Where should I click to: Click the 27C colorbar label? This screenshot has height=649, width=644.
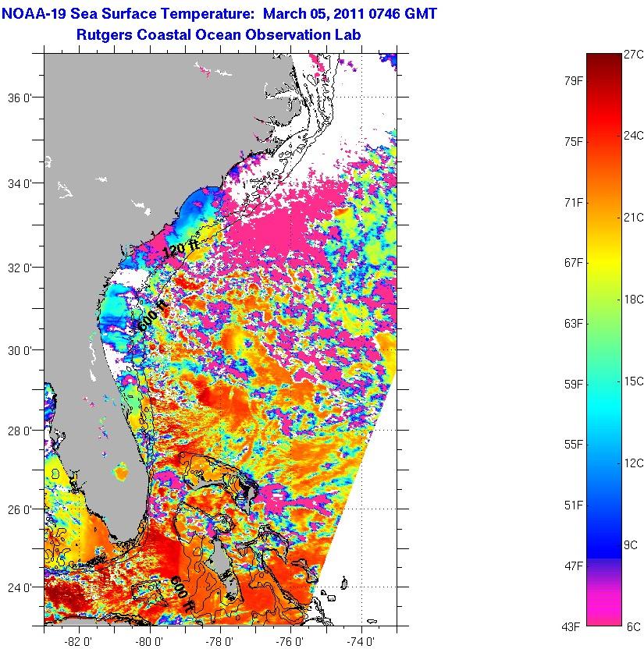(634, 55)
